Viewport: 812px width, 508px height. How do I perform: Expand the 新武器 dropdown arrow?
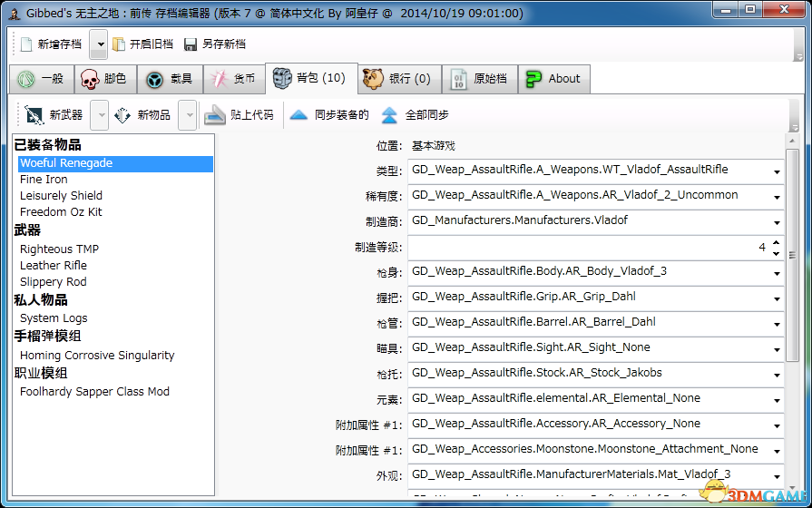(100, 115)
